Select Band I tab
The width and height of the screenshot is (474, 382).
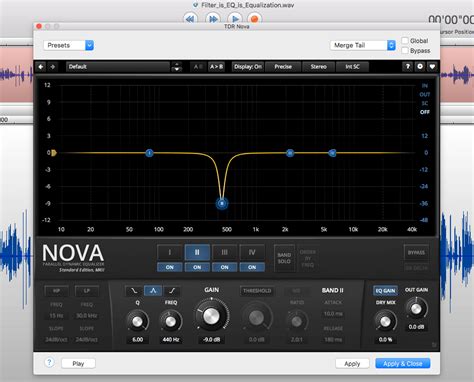[x=170, y=253]
